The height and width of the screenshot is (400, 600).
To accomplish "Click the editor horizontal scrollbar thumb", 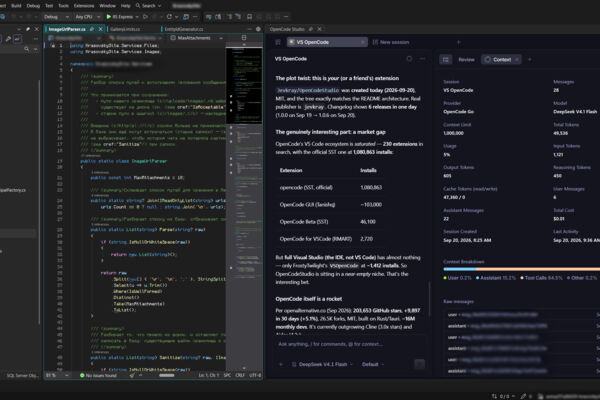I will 166,376.
